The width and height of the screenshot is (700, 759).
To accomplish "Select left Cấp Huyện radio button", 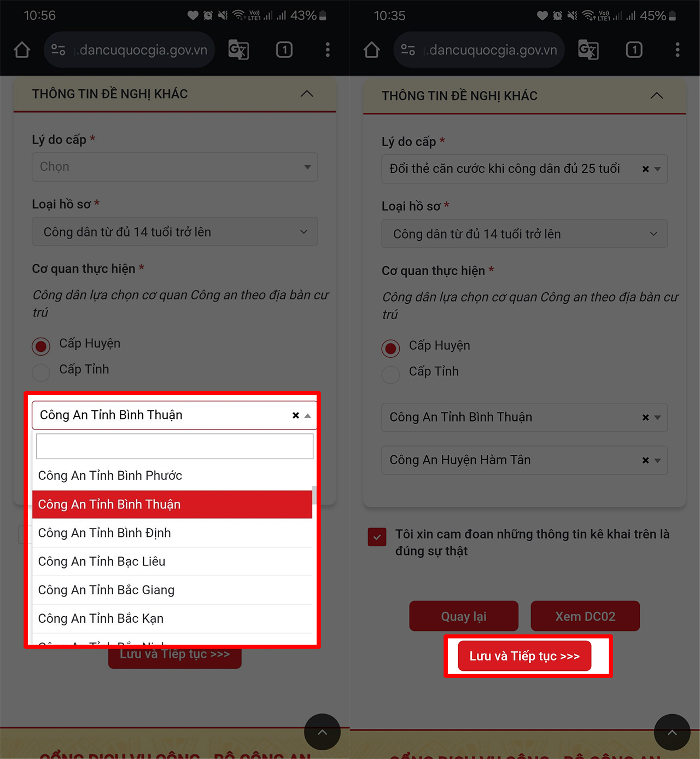I will coord(41,346).
